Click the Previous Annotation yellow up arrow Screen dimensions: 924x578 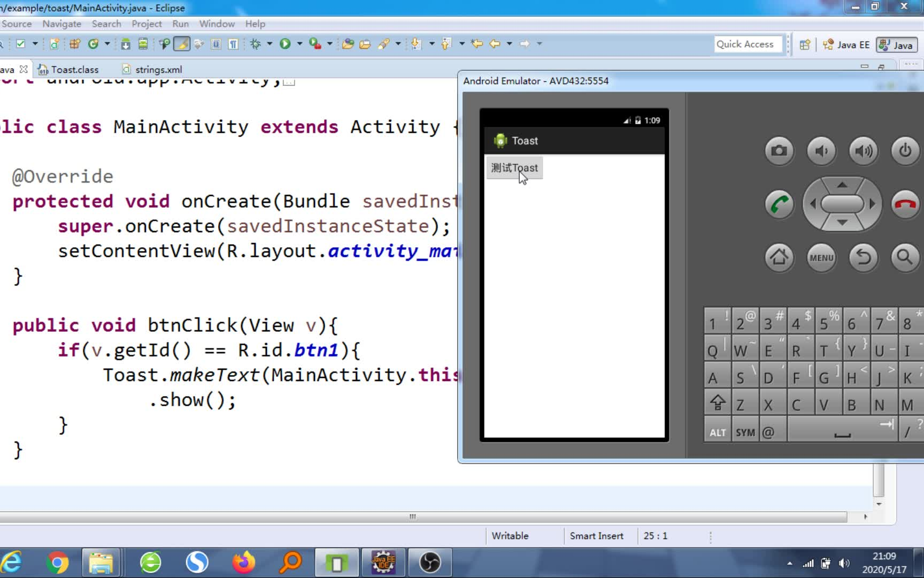point(446,44)
